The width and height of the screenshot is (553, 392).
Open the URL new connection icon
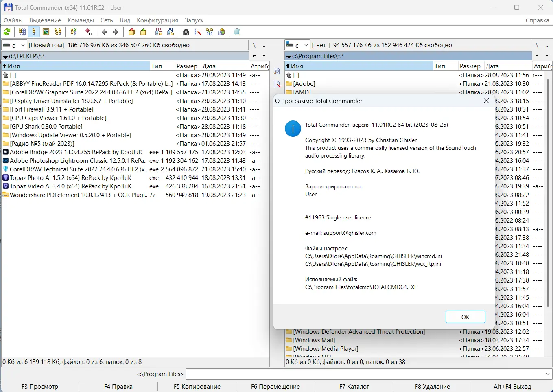[170, 32]
